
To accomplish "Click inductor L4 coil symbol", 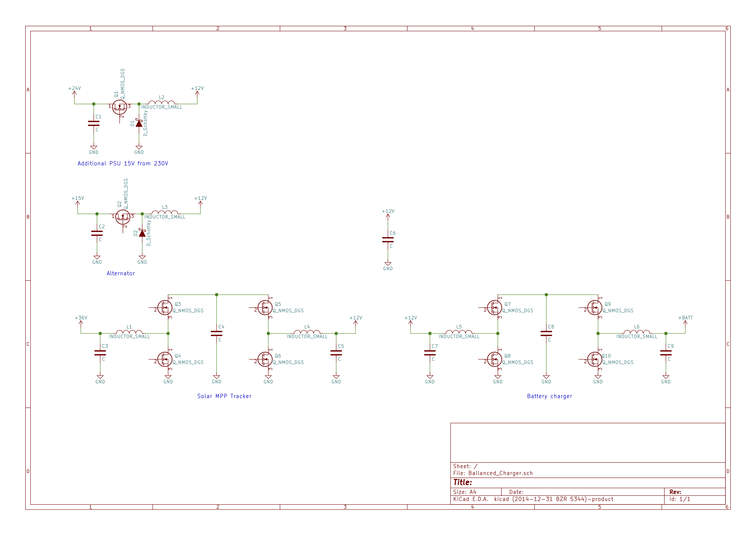I will pos(307,332).
